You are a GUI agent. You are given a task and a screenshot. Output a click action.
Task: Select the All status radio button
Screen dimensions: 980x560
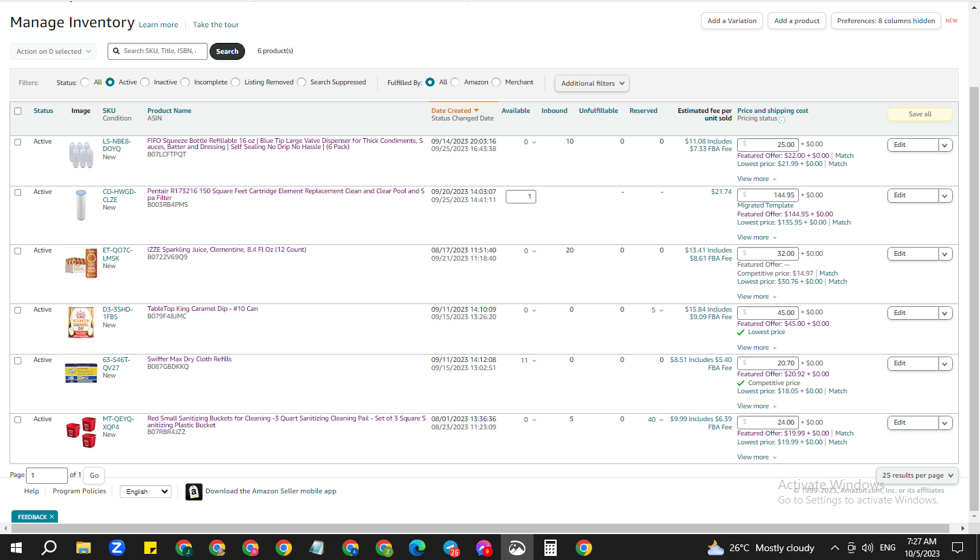(85, 82)
